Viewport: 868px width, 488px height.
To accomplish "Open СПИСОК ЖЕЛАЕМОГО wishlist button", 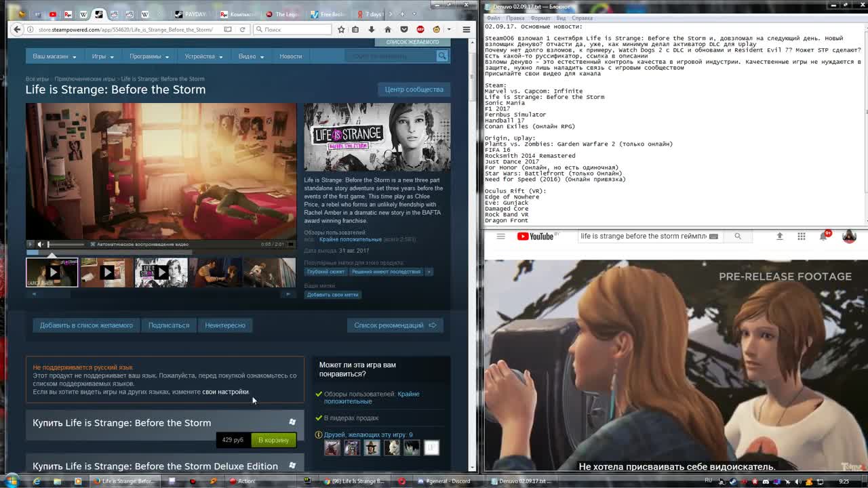I will click(412, 42).
